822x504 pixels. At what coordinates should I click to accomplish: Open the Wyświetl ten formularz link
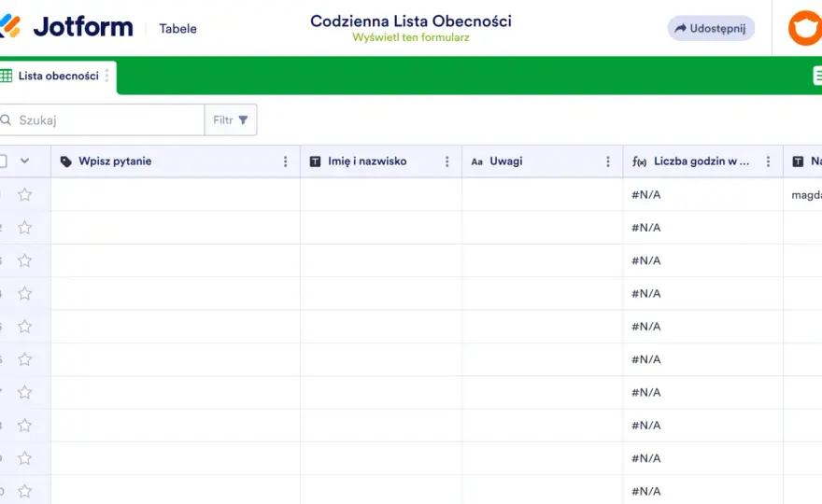coord(410,37)
